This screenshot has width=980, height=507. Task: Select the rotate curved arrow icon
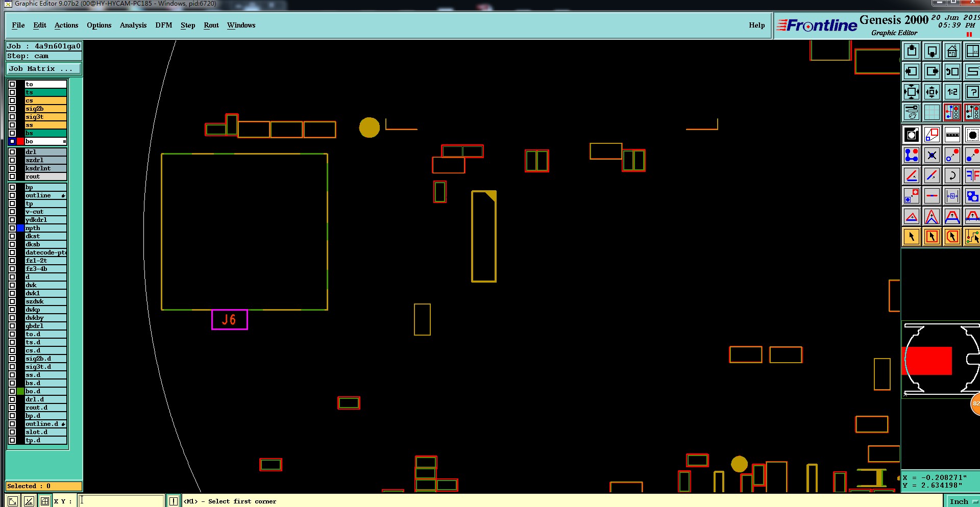(952, 175)
